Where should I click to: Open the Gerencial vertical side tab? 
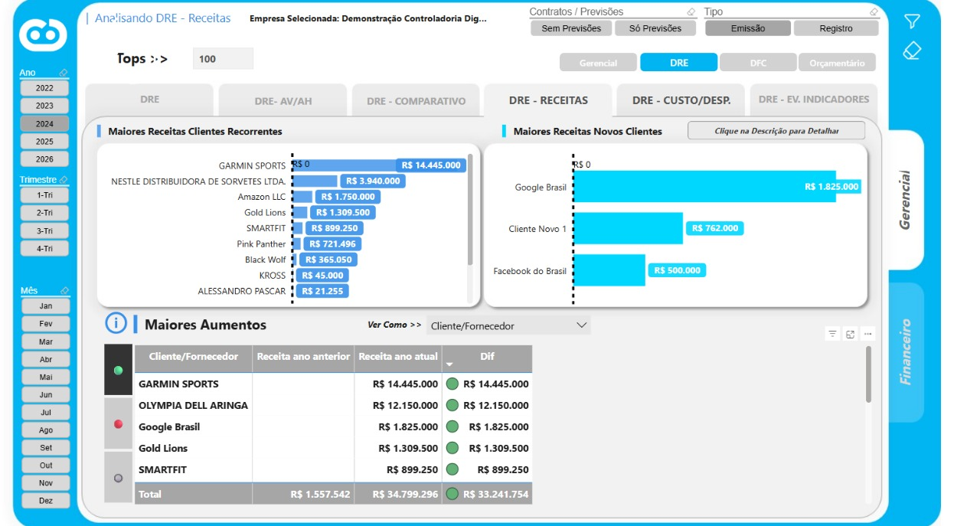coord(905,200)
